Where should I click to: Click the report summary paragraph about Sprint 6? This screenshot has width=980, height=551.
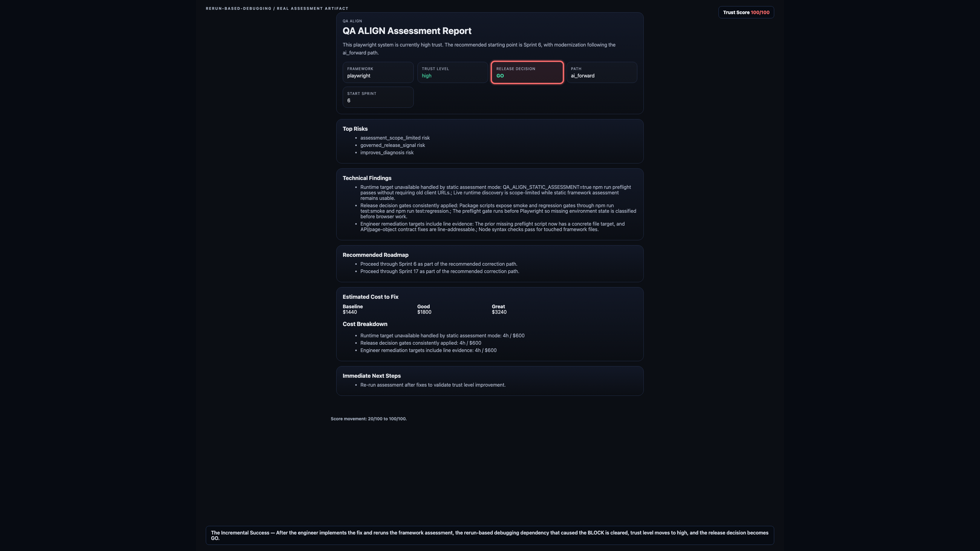[x=479, y=49]
